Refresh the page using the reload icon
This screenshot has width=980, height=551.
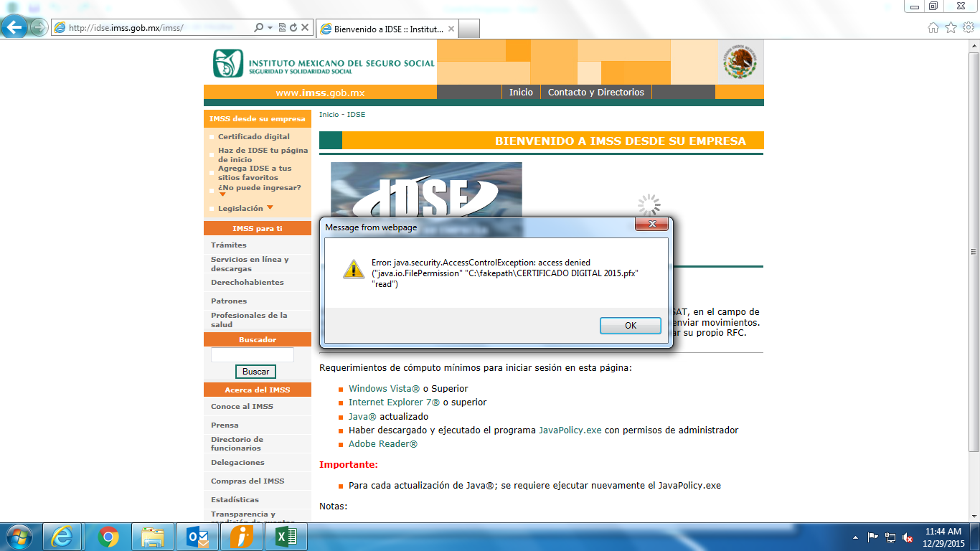pos(293,27)
